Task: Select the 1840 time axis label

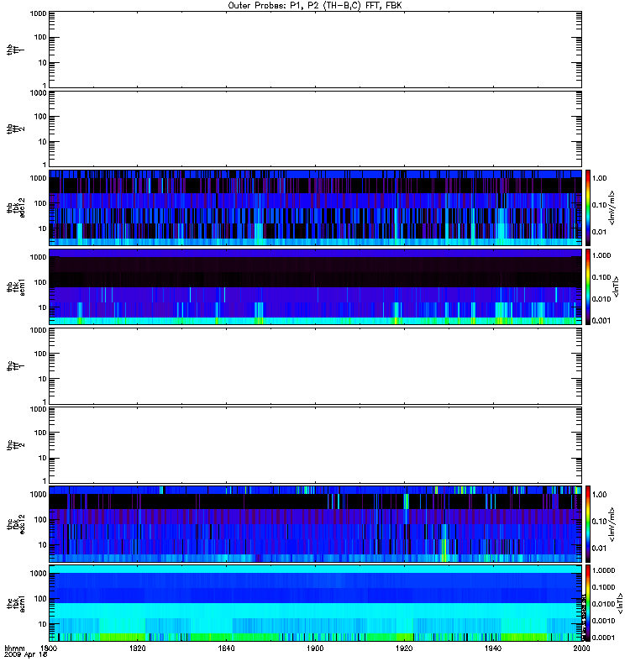Action: click(x=226, y=648)
